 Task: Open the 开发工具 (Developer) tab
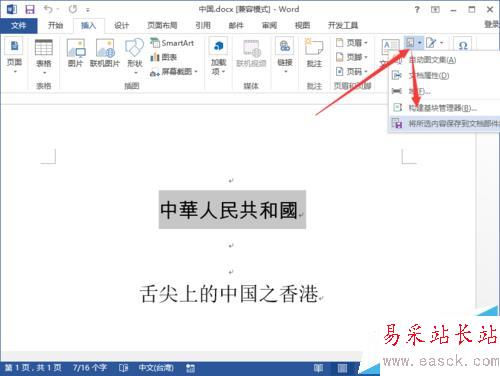(x=343, y=25)
